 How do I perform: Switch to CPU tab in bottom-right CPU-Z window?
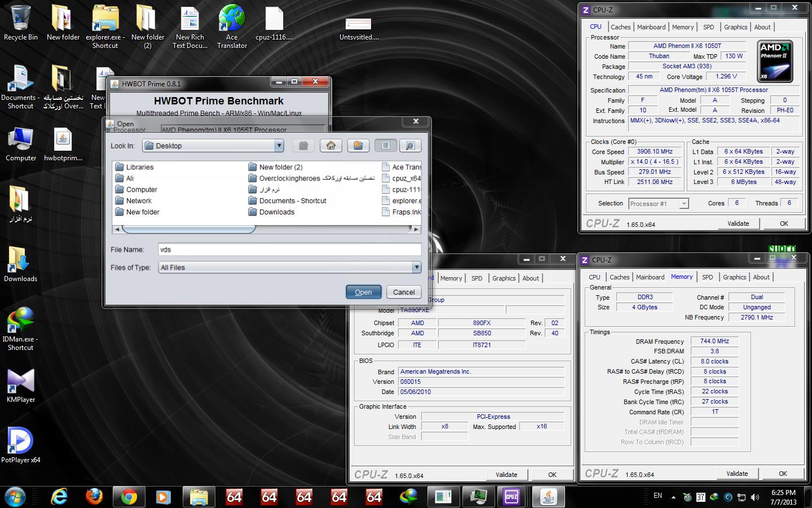click(x=594, y=277)
